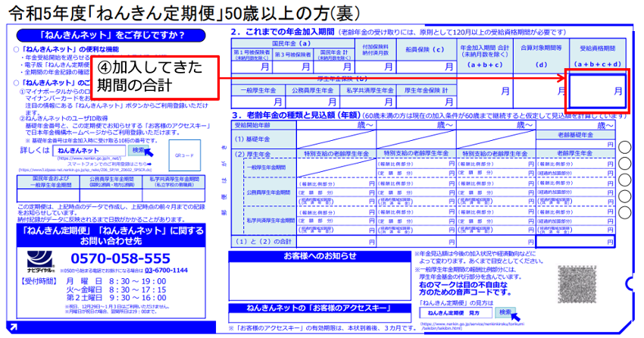
Task: Click the 検索 button beside the ねんきんネット box
Action: tap(139, 150)
